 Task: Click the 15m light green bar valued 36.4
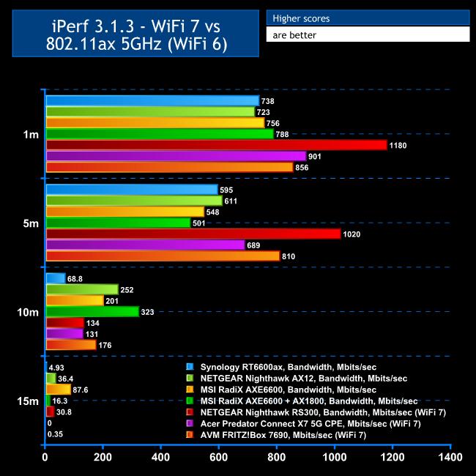(x=51, y=379)
